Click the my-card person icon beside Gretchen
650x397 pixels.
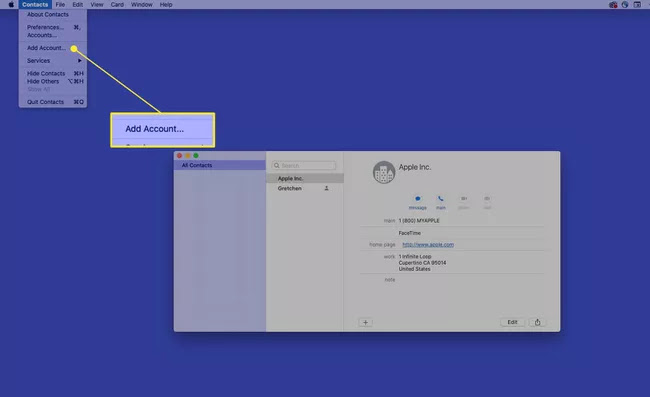(327, 188)
